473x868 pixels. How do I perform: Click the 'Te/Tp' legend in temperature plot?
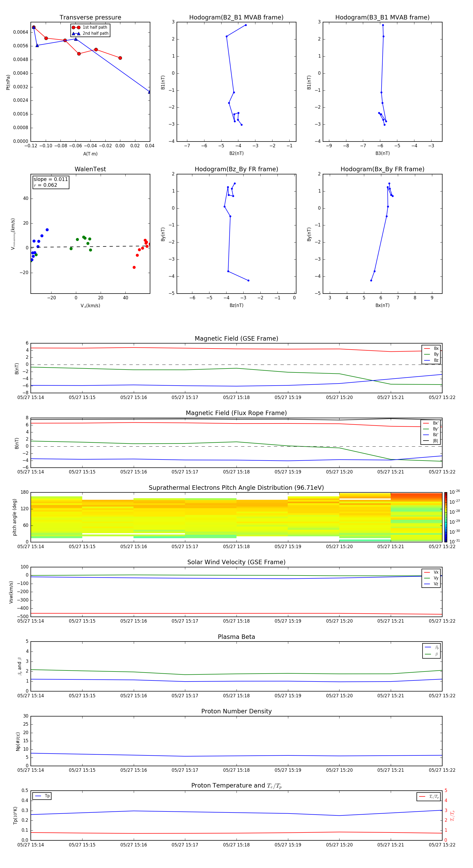(429, 796)
